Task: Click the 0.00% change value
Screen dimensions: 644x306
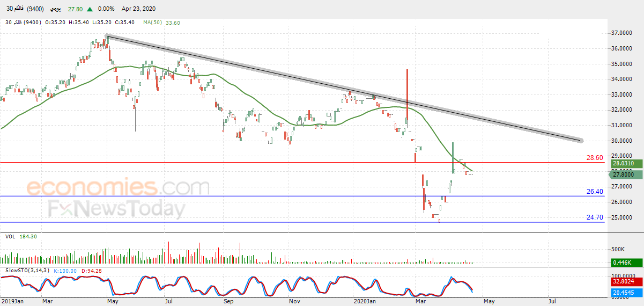Action: coord(106,9)
